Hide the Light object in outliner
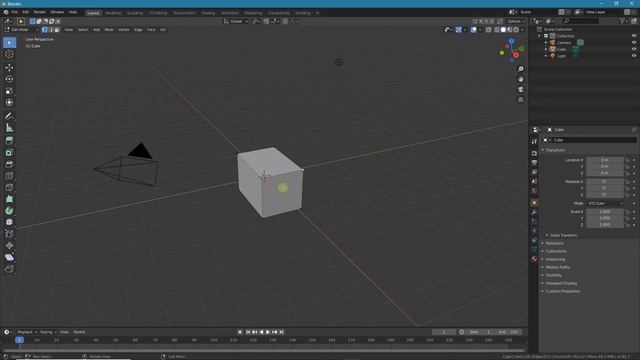 click(x=634, y=56)
